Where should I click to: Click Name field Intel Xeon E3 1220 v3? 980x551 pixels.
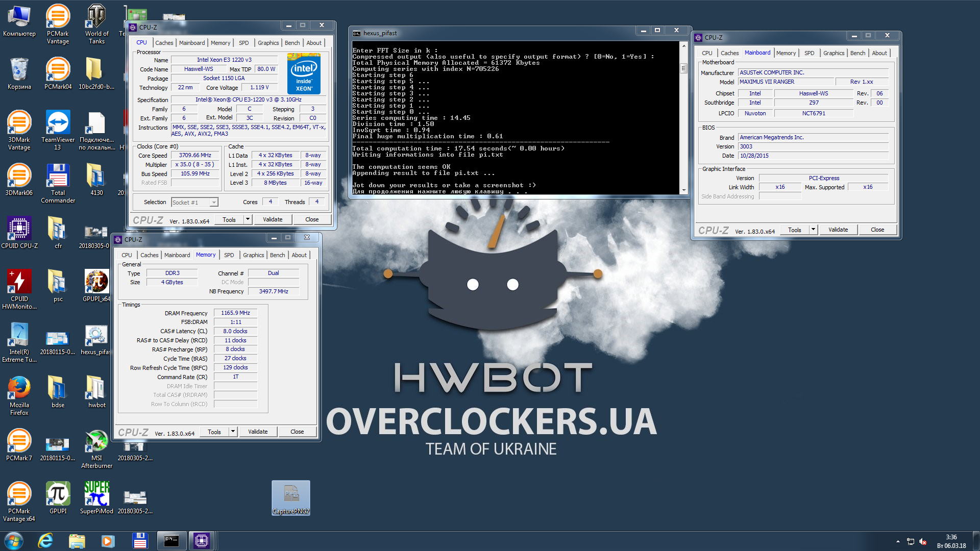pyautogui.click(x=224, y=60)
